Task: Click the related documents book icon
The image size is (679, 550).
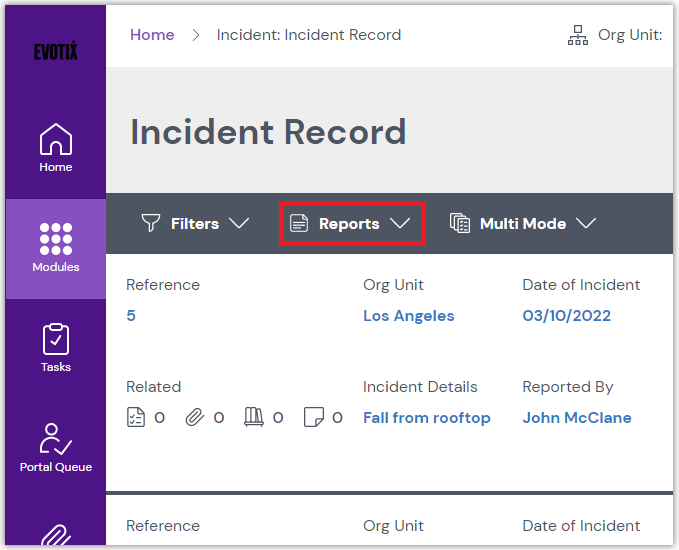Action: click(x=253, y=418)
